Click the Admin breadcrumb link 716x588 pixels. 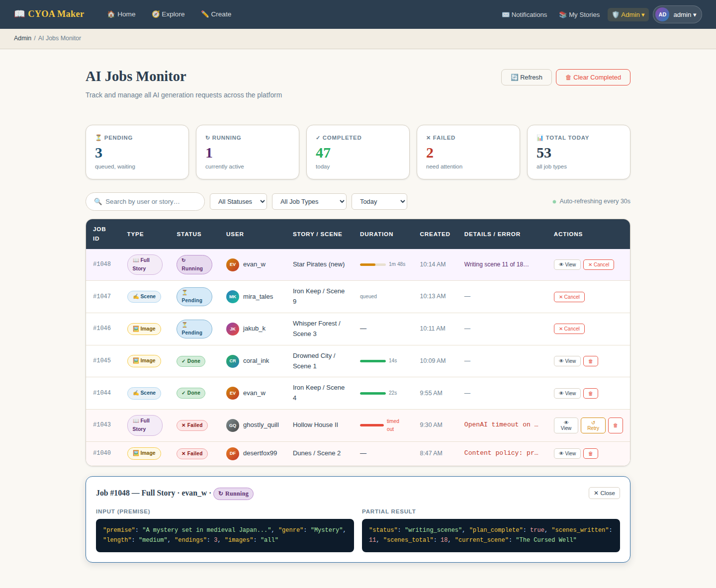(22, 38)
